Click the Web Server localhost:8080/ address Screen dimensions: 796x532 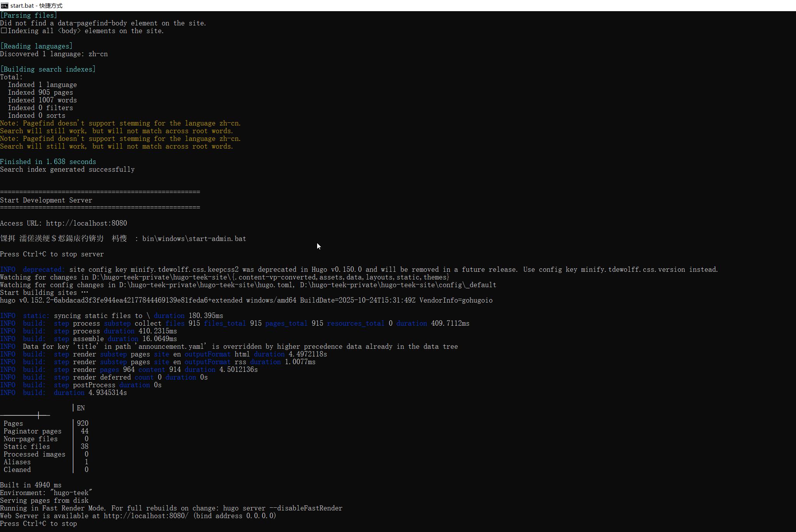146,516
